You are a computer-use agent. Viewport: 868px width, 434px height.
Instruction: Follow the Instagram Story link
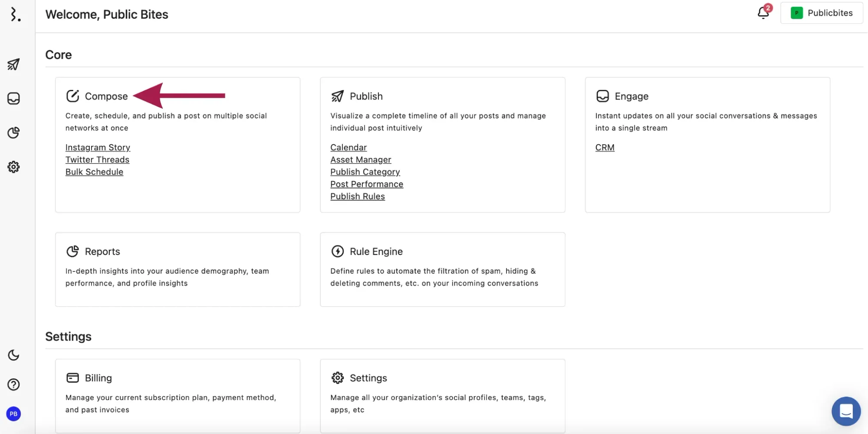click(98, 148)
